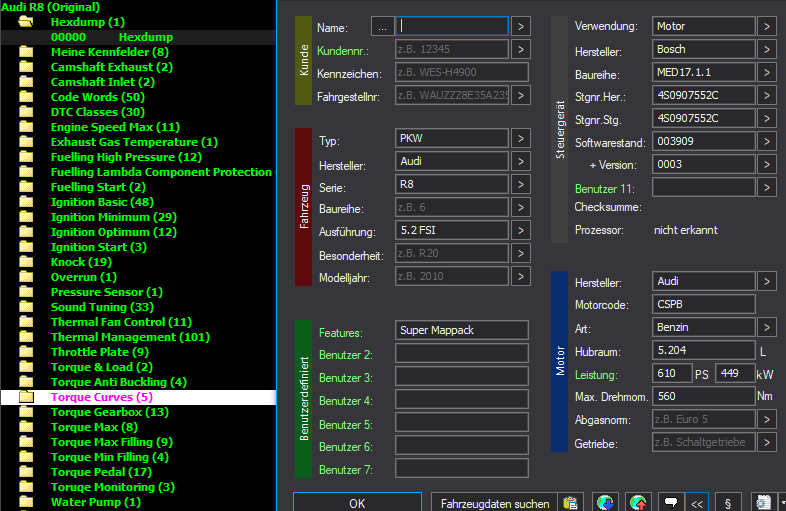Select Torque Pedal (17) folder
Viewport: 786px width, 511px height.
click(101, 472)
